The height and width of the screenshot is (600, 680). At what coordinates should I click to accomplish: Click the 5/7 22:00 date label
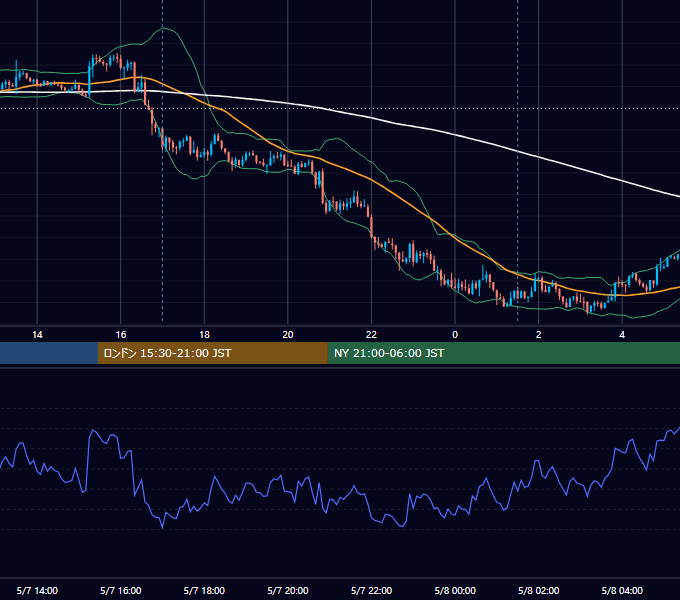tap(371, 590)
